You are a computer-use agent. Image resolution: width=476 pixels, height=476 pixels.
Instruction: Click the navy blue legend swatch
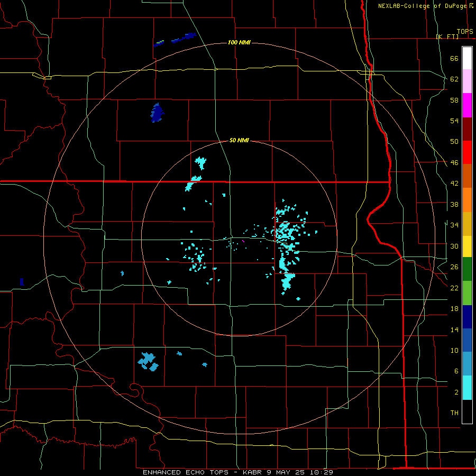click(x=467, y=317)
